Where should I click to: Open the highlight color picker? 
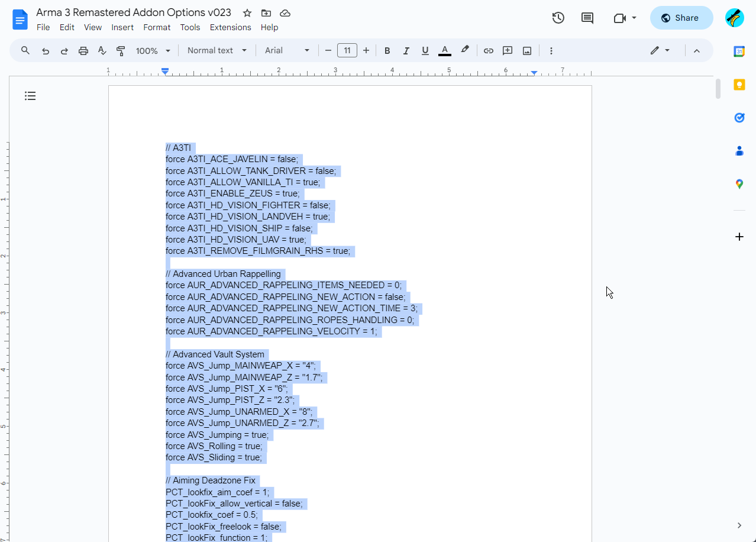coord(465,51)
